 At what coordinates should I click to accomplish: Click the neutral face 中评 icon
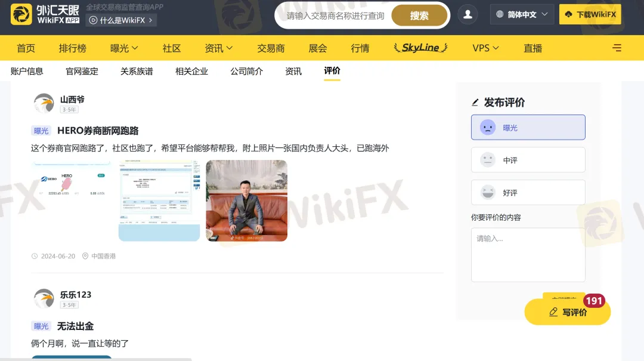click(x=488, y=160)
